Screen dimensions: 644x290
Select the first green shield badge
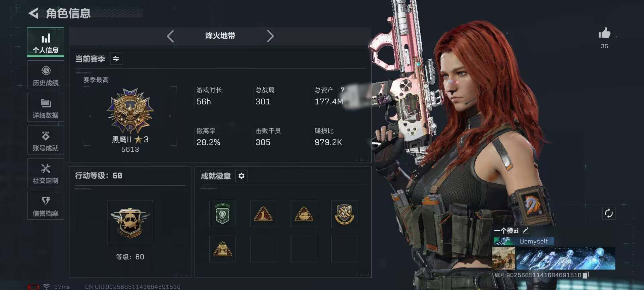tap(222, 214)
